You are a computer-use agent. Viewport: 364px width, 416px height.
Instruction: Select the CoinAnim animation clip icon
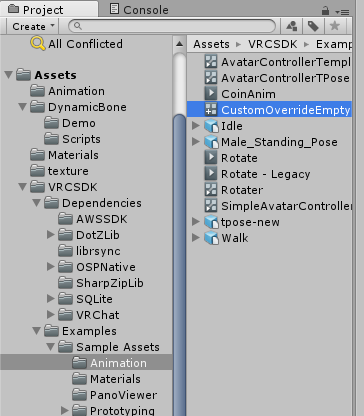coord(211,94)
